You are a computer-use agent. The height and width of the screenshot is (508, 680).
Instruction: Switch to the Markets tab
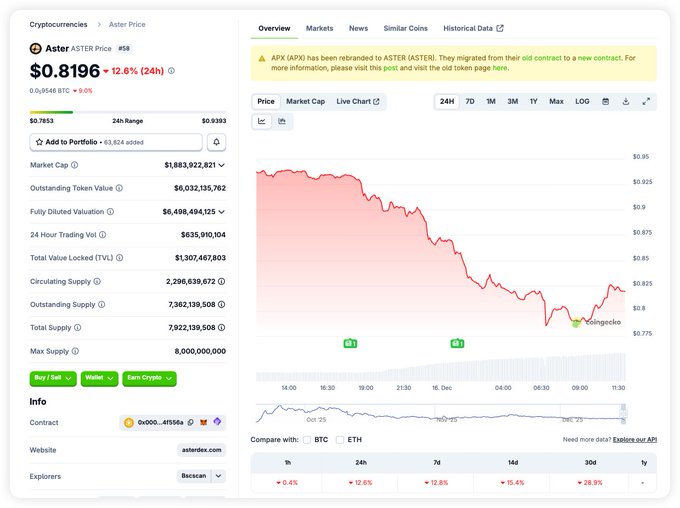pyautogui.click(x=320, y=28)
